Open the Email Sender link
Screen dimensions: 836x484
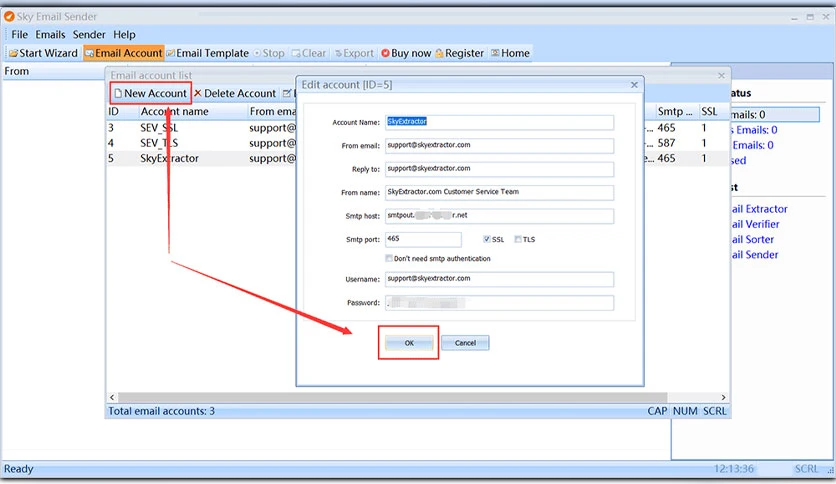point(754,255)
